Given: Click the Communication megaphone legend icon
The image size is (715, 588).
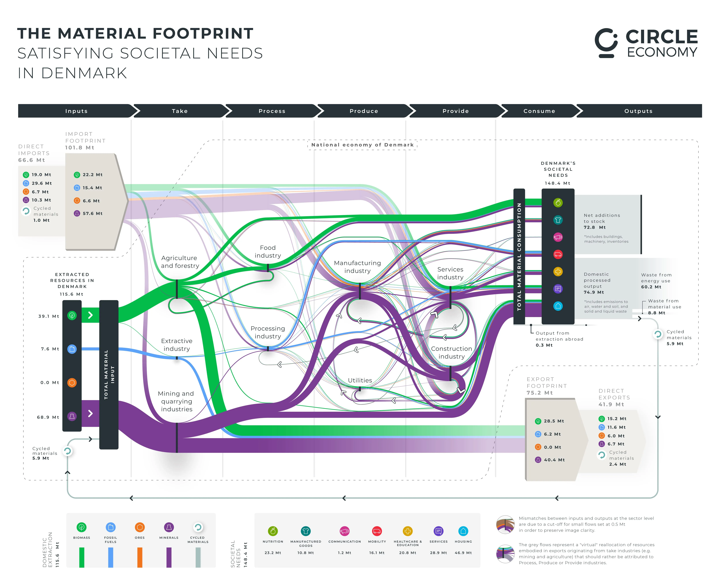Looking at the screenshot, I should click(x=344, y=531).
